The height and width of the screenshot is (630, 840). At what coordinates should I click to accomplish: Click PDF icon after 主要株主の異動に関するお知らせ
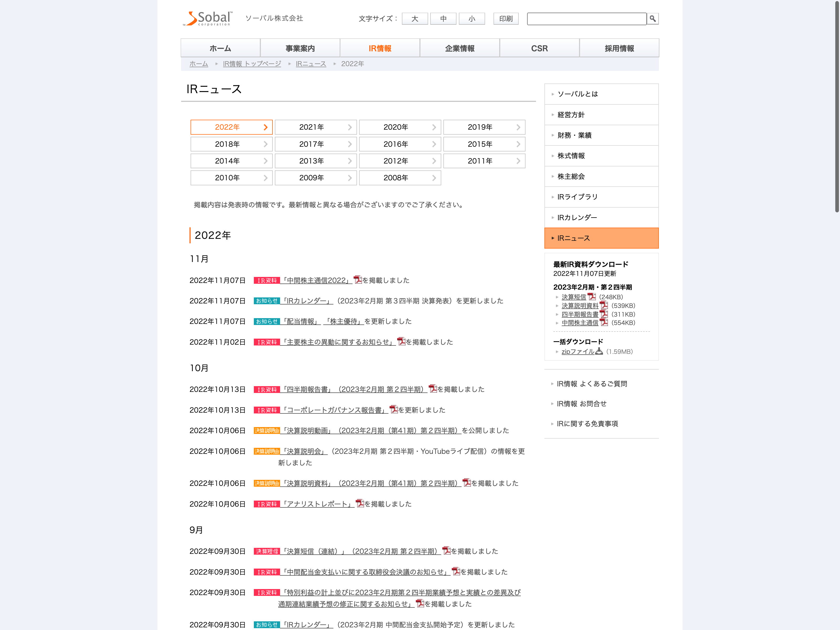[401, 342]
